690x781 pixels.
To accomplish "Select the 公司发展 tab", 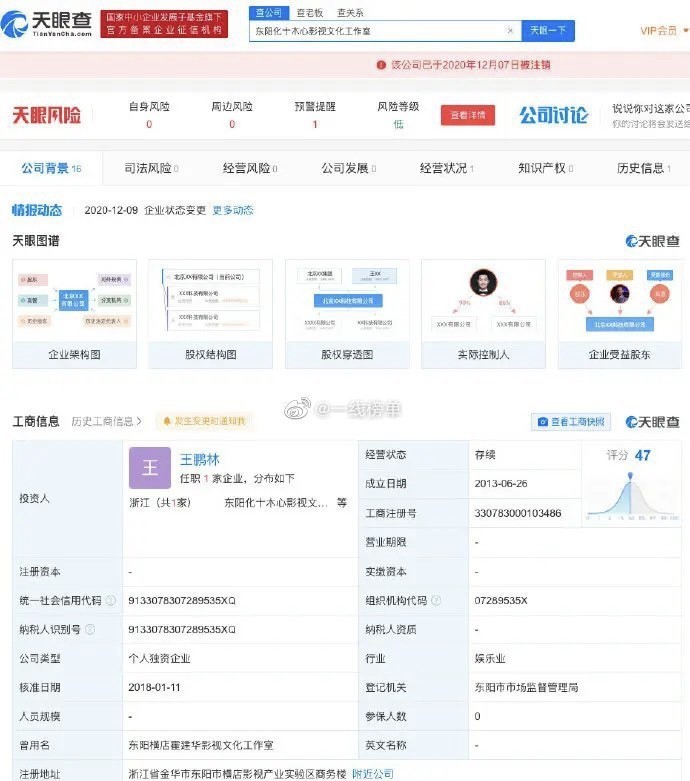I will click(x=348, y=168).
